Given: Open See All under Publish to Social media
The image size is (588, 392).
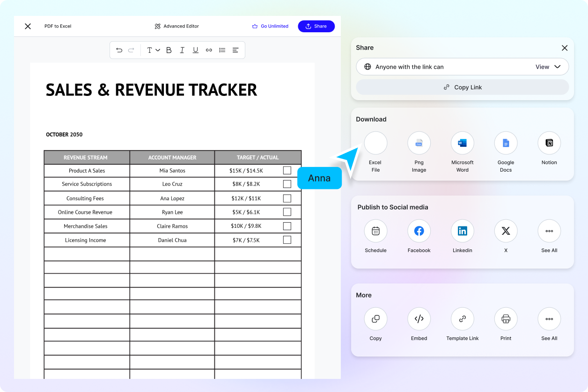Looking at the screenshot, I should pos(549,231).
